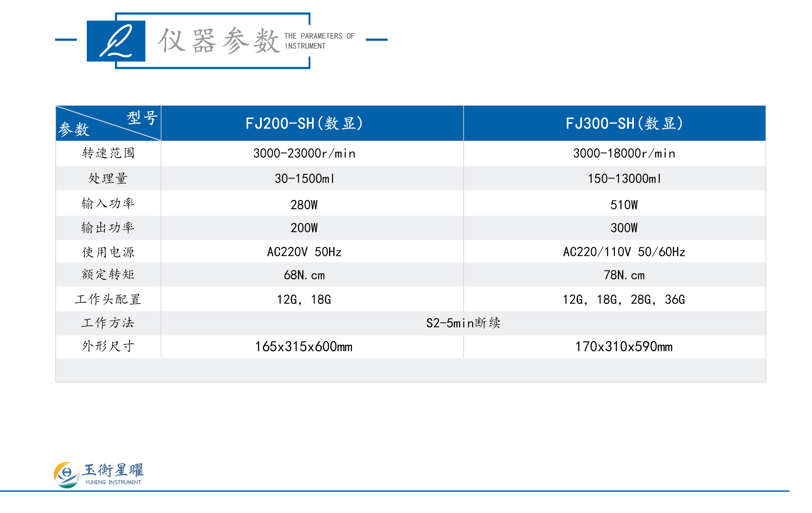The width and height of the screenshot is (812, 513).
Task: Expand the 工作方法 row
Action: point(108,322)
